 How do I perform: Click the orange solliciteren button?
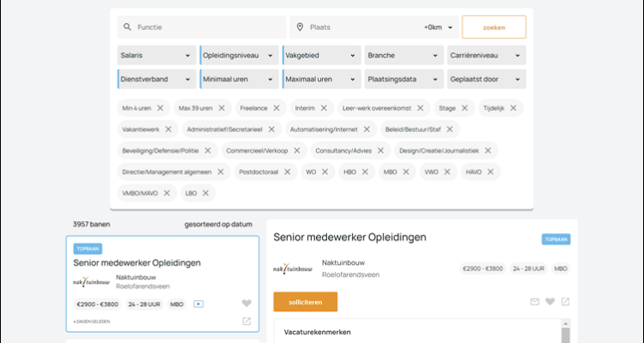pyautogui.click(x=305, y=302)
